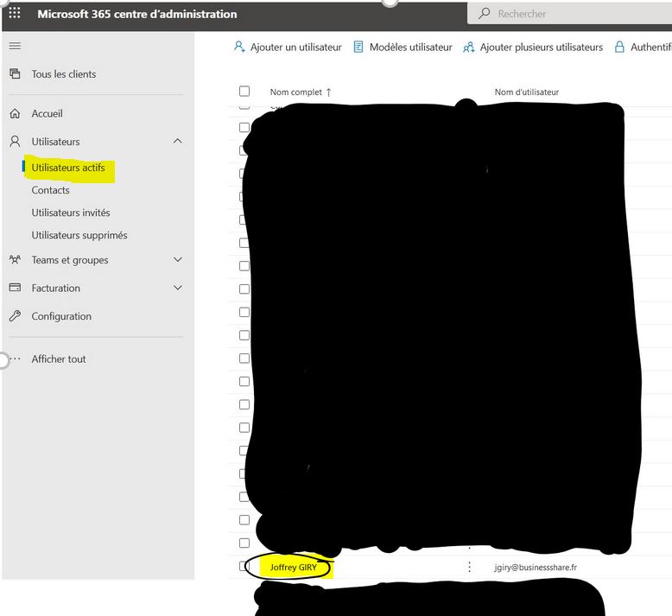Viewport: 672px width, 616px height.
Task: Open Contacts in navigation
Action: click(x=51, y=190)
